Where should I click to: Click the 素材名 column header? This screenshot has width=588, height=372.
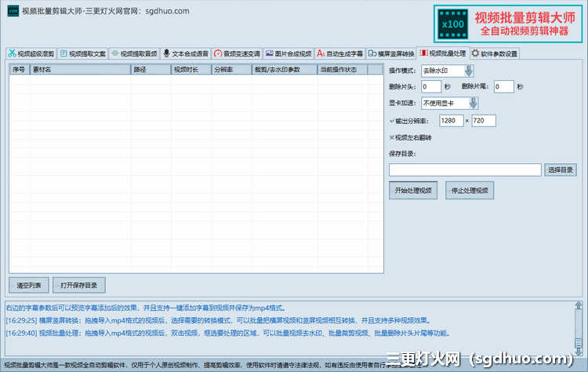[x=80, y=69]
